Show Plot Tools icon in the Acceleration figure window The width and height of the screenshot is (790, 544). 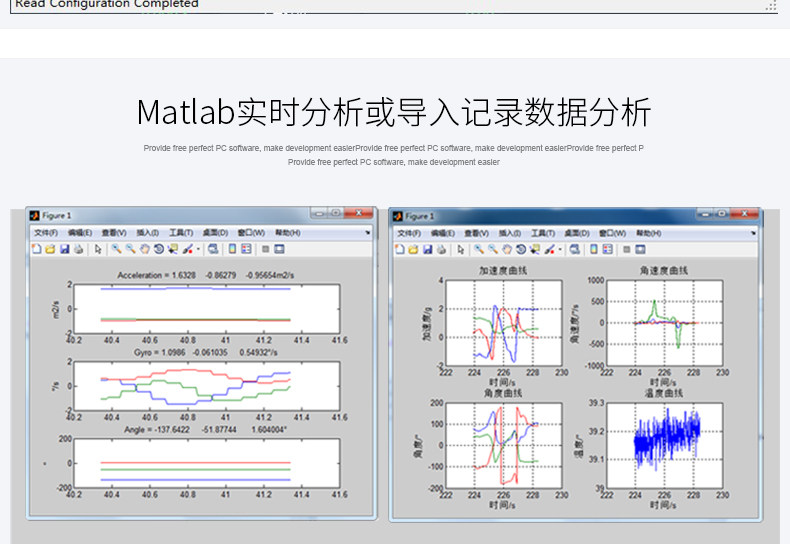(x=279, y=249)
